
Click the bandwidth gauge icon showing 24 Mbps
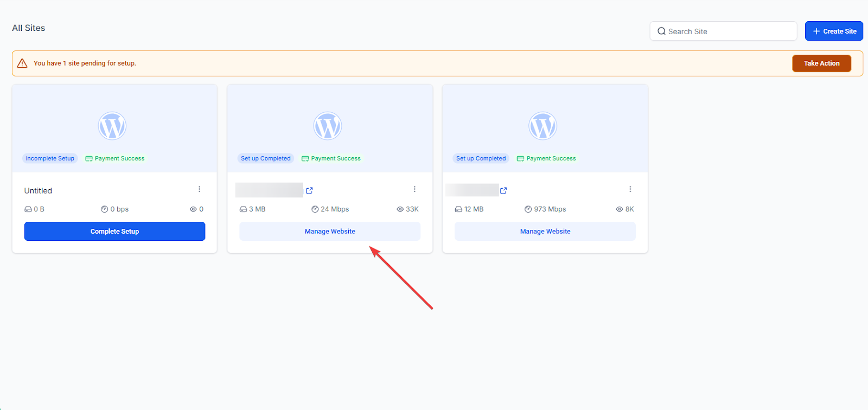[315, 209]
